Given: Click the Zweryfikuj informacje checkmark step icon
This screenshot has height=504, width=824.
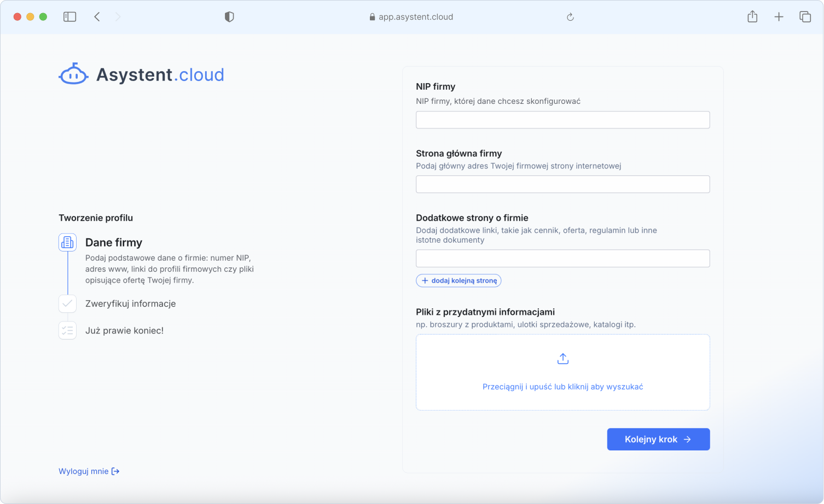Looking at the screenshot, I should coord(67,303).
